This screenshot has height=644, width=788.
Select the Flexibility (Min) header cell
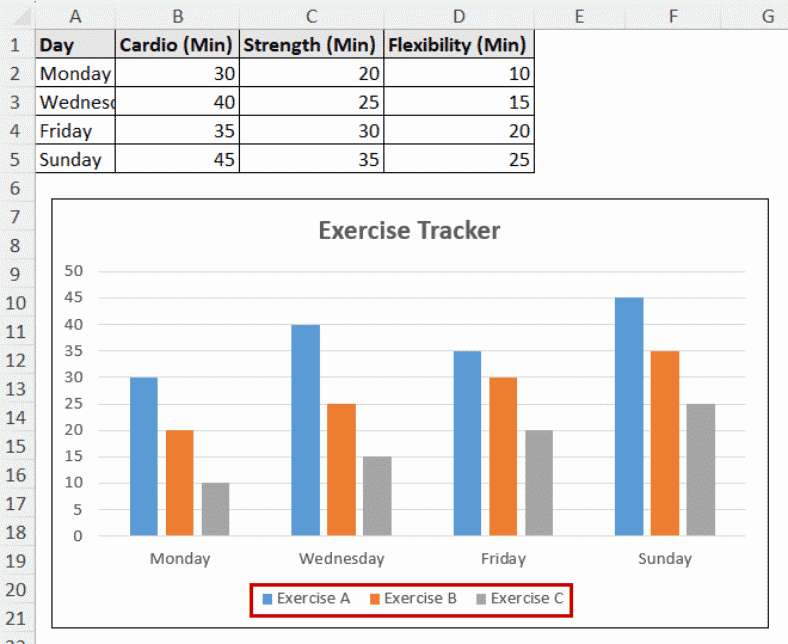[459, 44]
